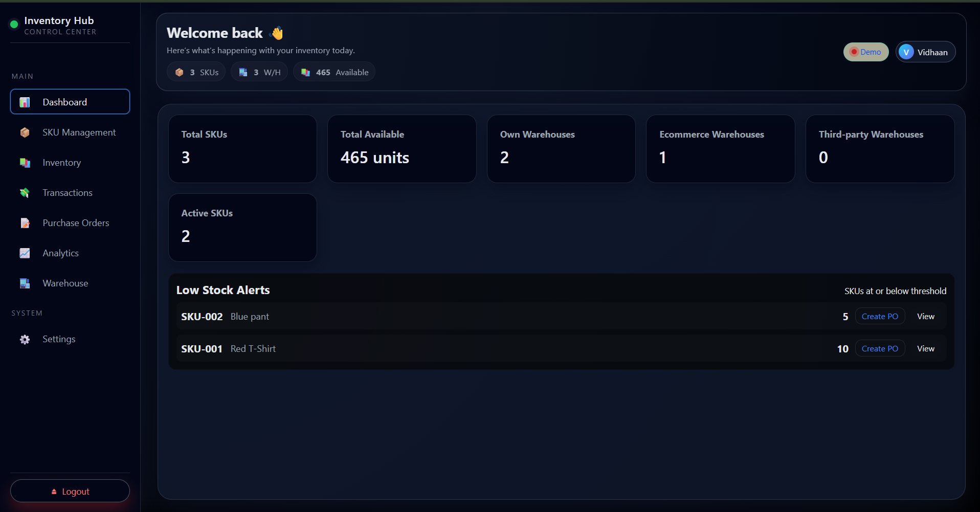The width and height of the screenshot is (980, 512).
Task: Click the Demo mode badge
Action: [x=865, y=52]
